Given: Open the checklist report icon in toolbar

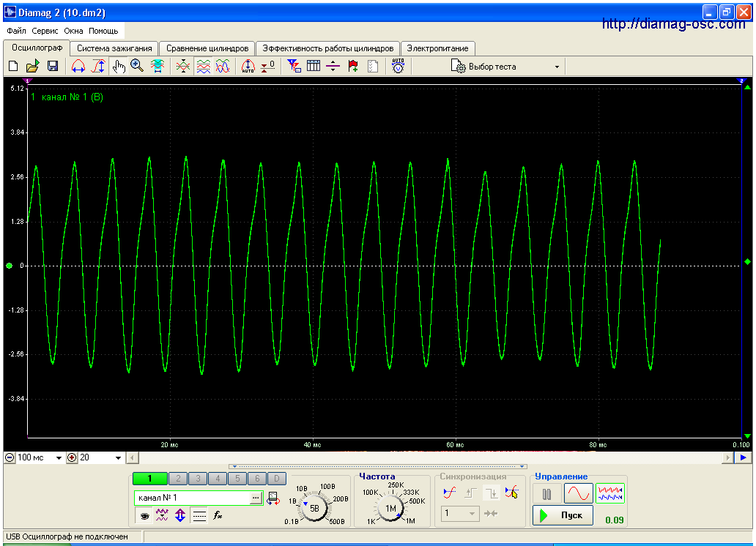Looking at the screenshot, I should click(373, 67).
